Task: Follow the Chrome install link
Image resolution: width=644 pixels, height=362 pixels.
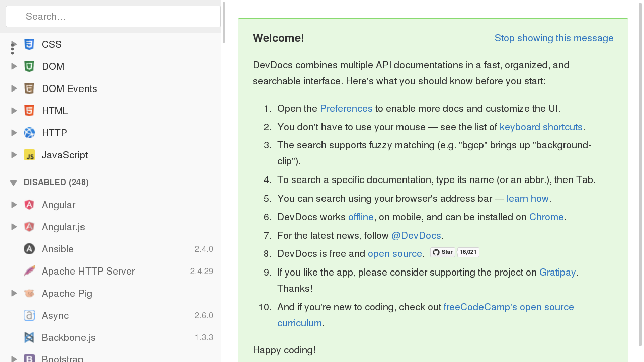Action: 546,217
